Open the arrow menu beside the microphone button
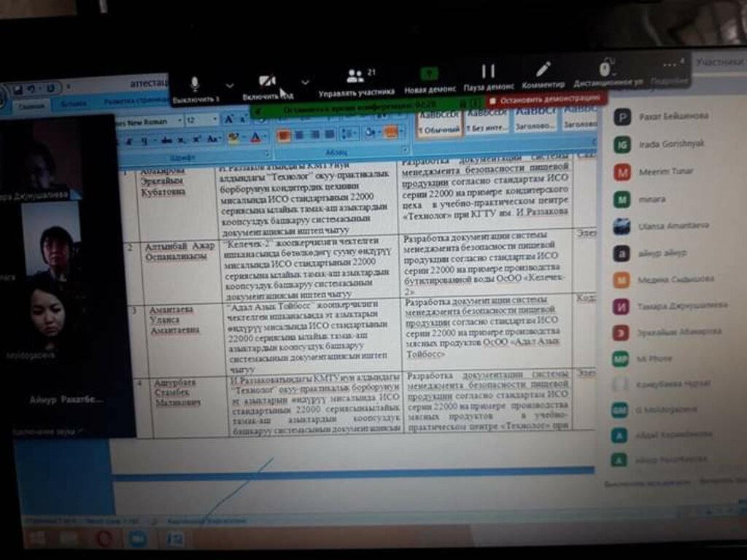 [x=230, y=86]
